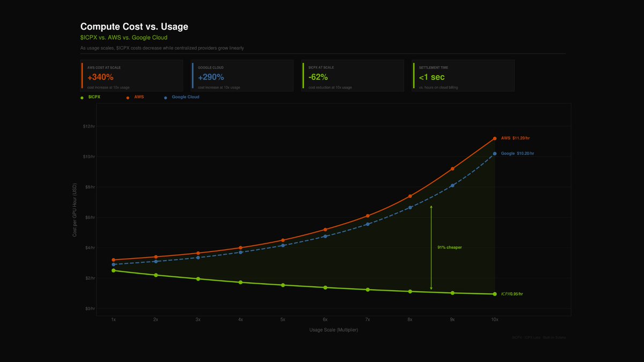Image resolution: width=644 pixels, height=362 pixels.
Task: Select the AWS Cost at Scale card
Action: click(132, 76)
